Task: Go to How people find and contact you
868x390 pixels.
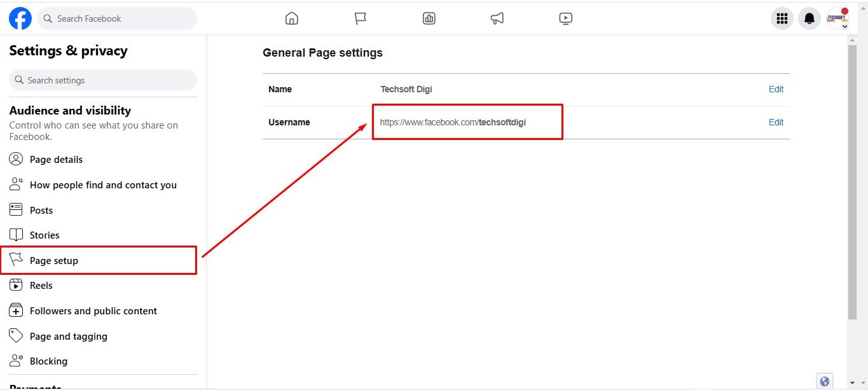Action: [103, 185]
